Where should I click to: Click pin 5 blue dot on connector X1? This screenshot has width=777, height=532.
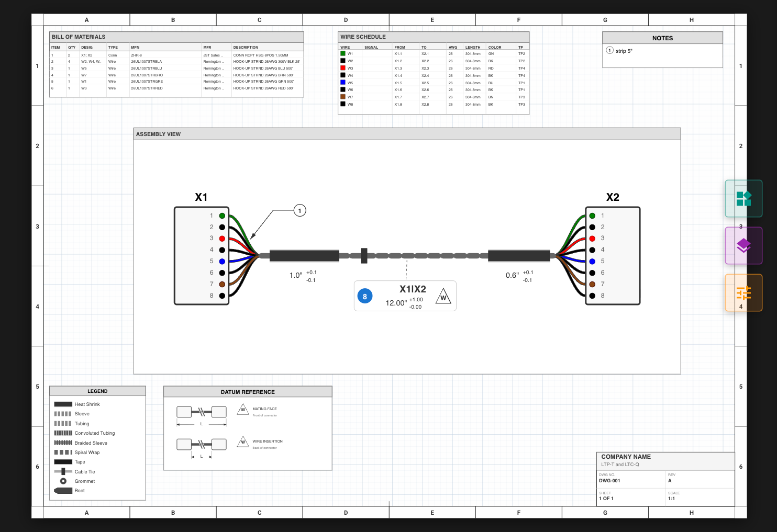(222, 261)
